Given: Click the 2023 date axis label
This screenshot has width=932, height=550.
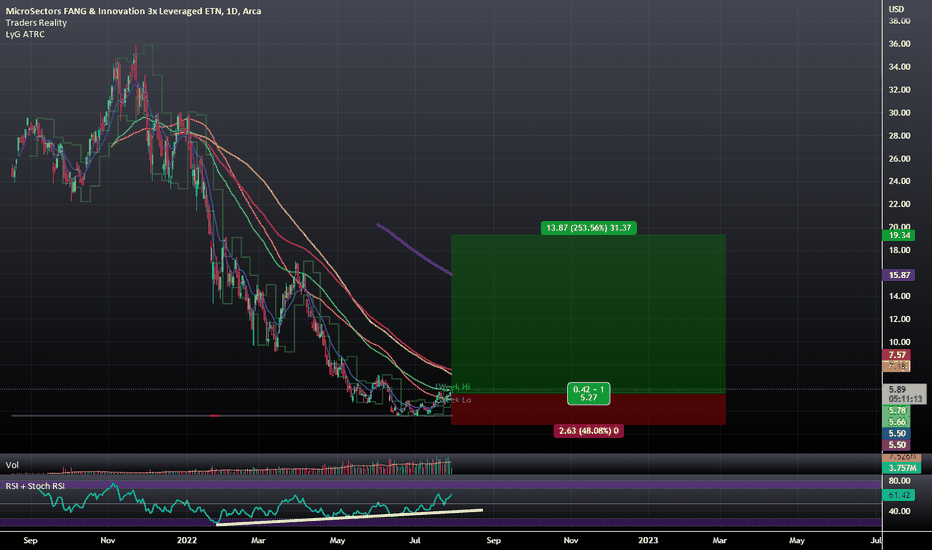Looking at the screenshot, I should 648,540.
